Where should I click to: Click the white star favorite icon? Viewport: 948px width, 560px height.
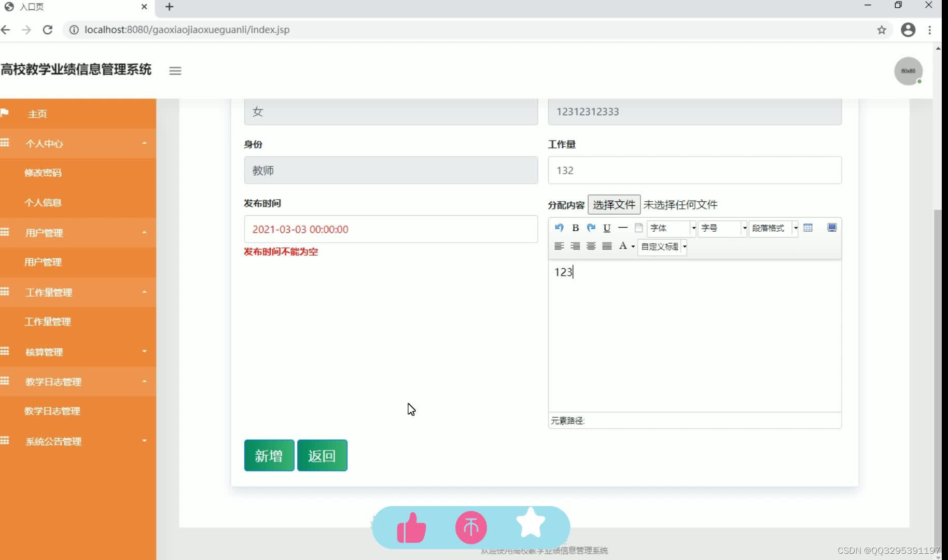coord(531,523)
